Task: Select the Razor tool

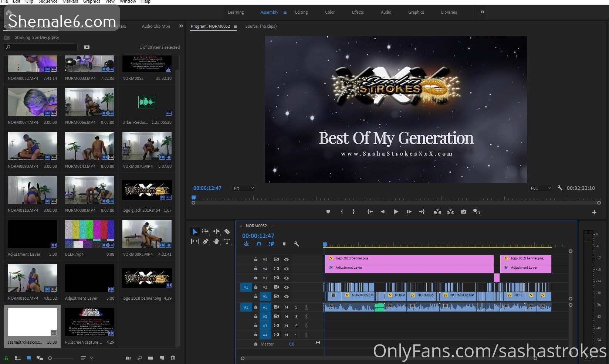Action: [227, 231]
